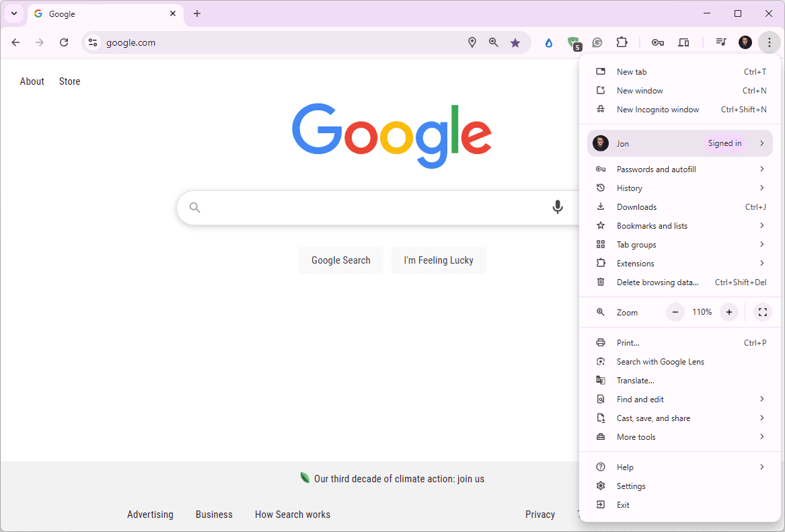Click the location pin icon in address bar

(472, 42)
